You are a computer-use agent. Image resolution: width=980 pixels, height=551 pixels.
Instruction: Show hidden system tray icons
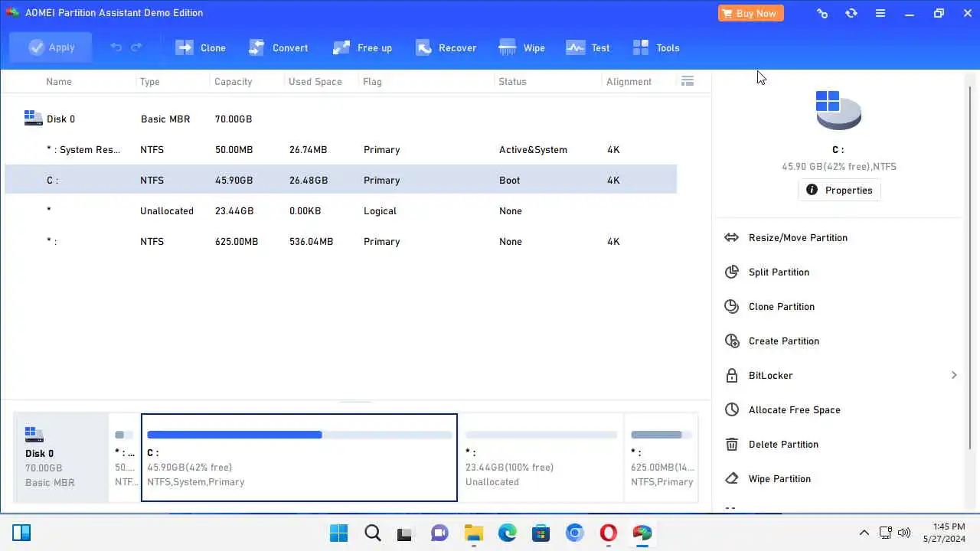pos(864,533)
